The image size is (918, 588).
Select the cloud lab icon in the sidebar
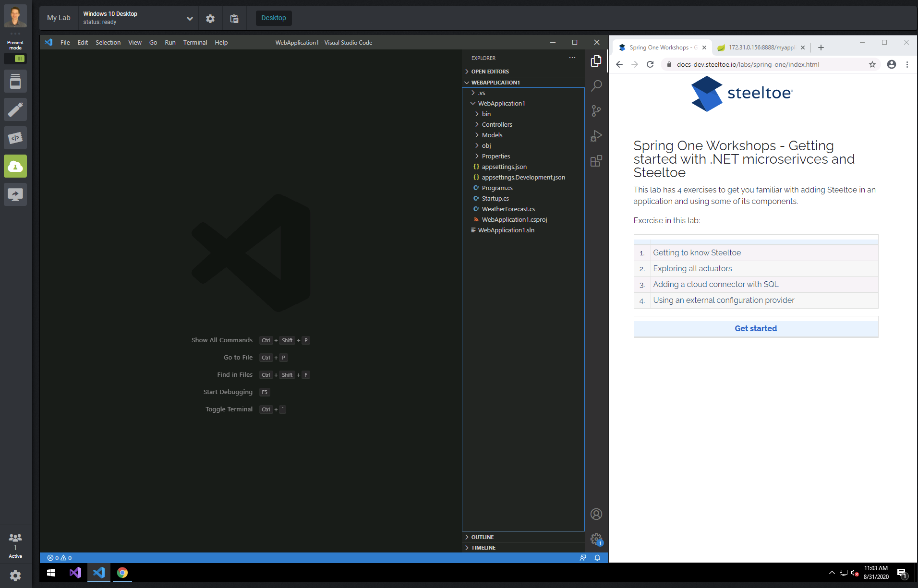pyautogui.click(x=15, y=166)
